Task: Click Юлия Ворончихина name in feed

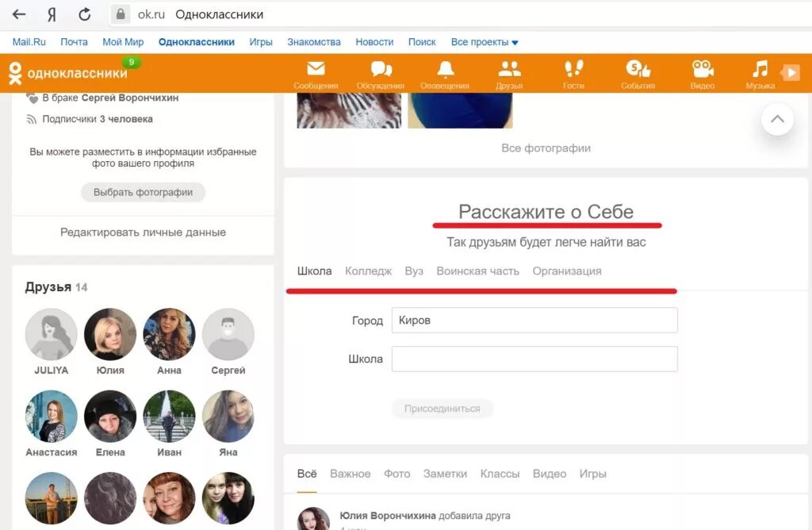Action: pos(388,516)
